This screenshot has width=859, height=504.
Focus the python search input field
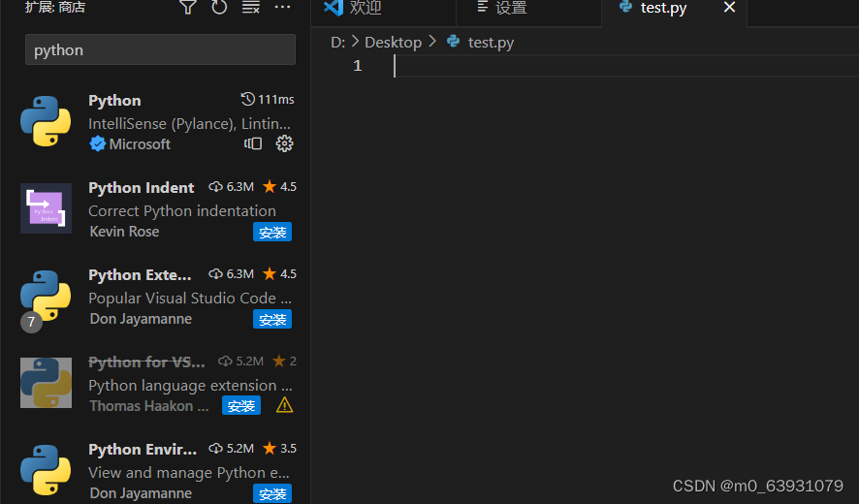[160, 49]
